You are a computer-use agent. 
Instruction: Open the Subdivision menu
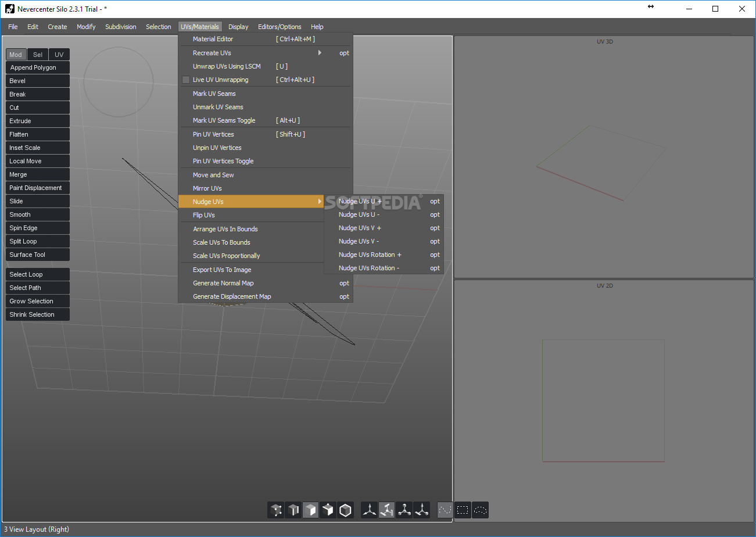tap(121, 27)
